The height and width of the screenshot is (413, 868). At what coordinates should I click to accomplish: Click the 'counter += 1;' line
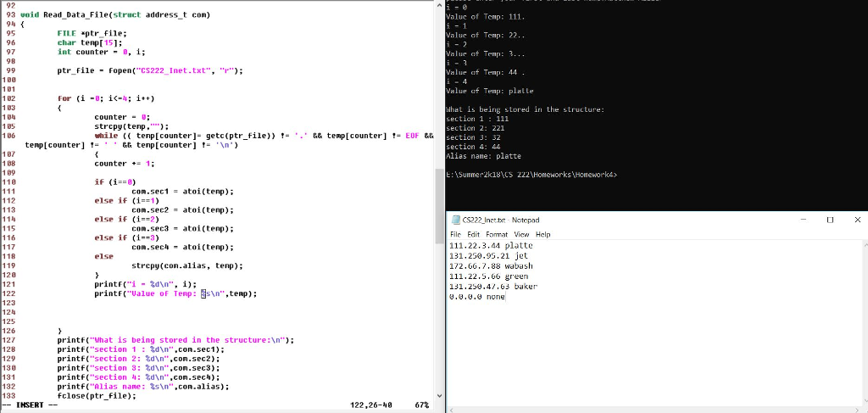pos(125,164)
